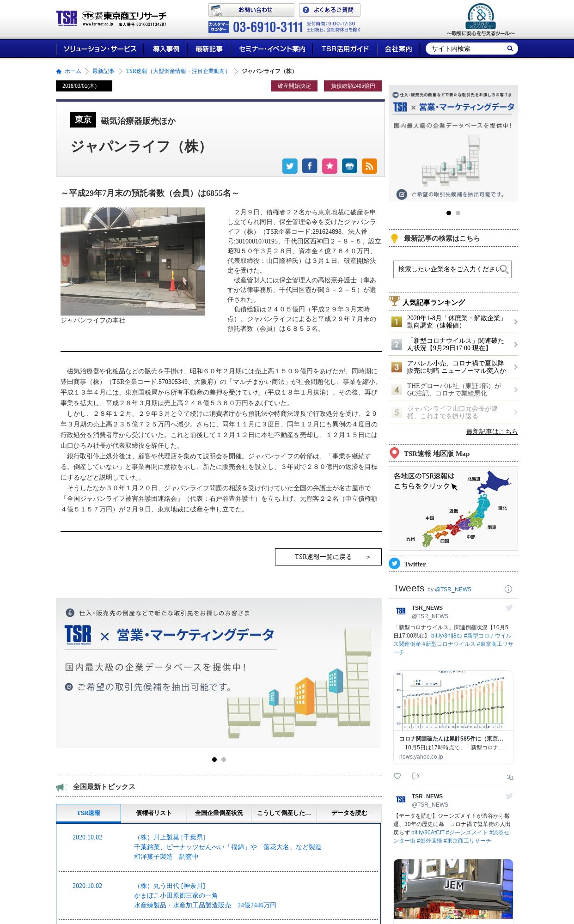Select second dot of sidebar banner carousel
This screenshot has width=574, height=924.
pyautogui.click(x=458, y=213)
